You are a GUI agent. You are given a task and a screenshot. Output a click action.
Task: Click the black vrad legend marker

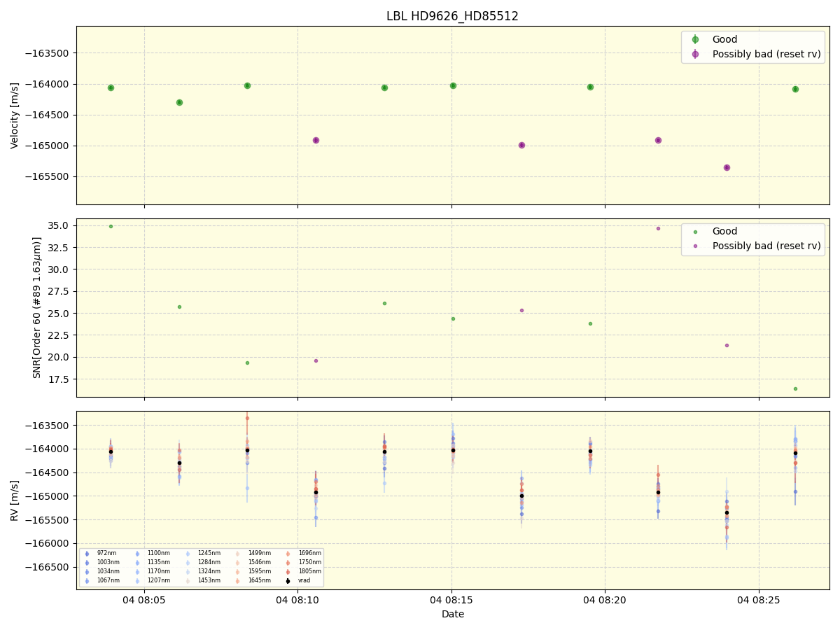pos(288,580)
